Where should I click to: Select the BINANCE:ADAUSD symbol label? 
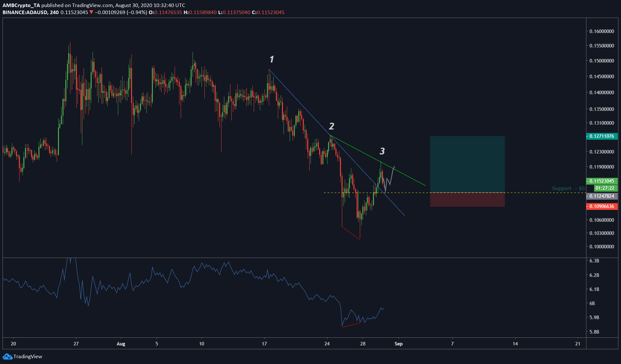click(25, 12)
